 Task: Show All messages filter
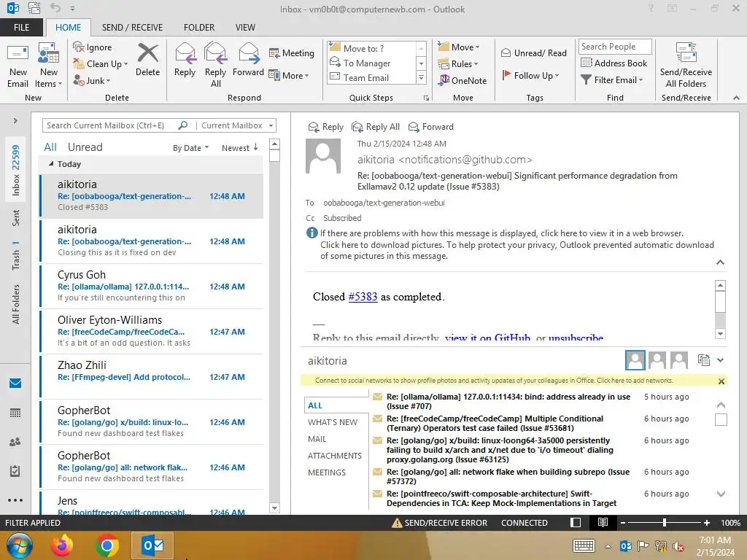pos(50,147)
